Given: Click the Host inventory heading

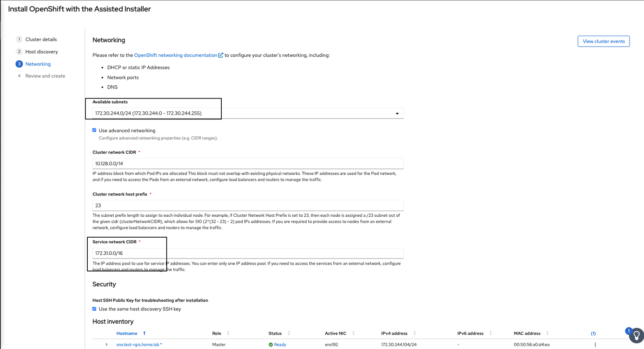Looking at the screenshot, I should [x=113, y=322].
